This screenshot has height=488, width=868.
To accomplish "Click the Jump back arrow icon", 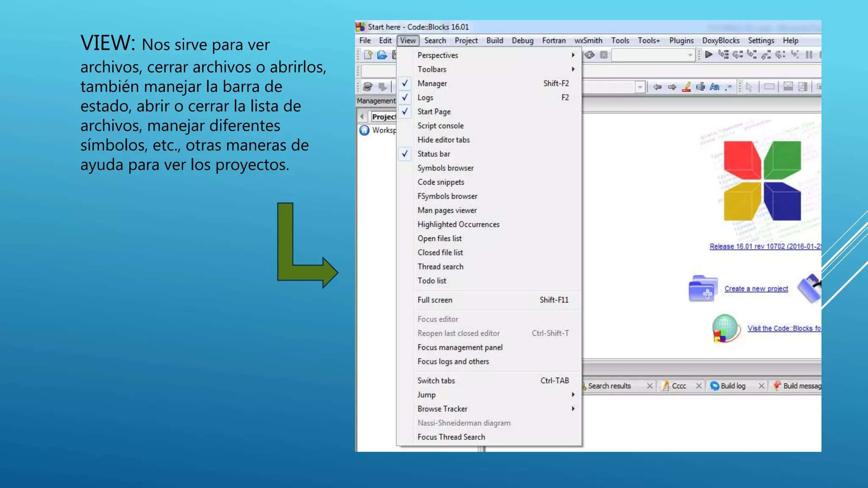I will [x=657, y=87].
